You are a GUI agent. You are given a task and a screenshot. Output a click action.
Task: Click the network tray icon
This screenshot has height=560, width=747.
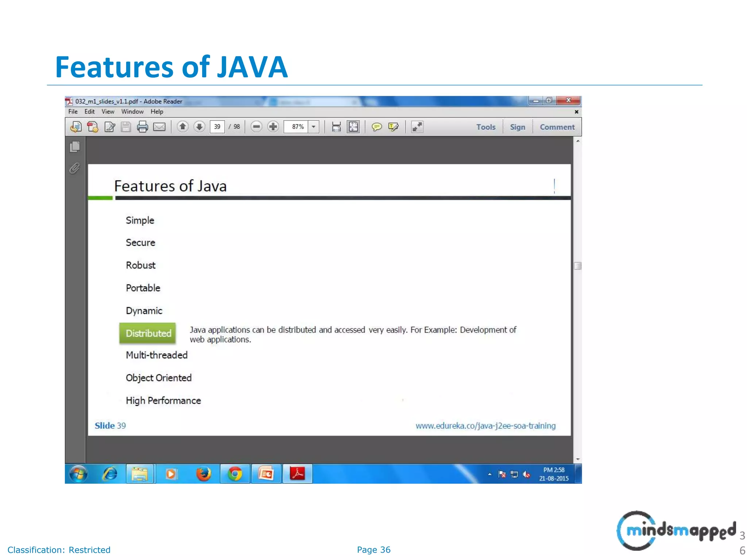514,474
